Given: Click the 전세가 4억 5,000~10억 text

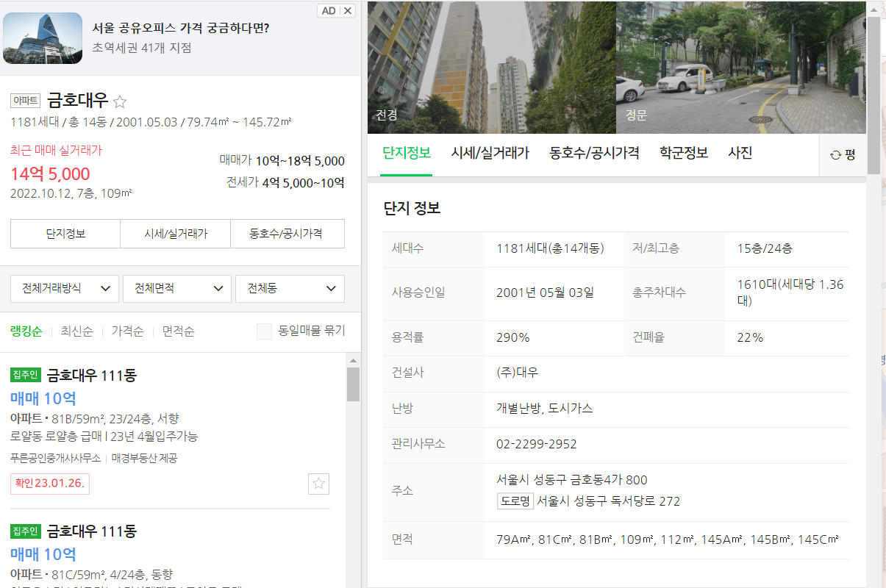Looking at the screenshot, I should coord(285,183).
